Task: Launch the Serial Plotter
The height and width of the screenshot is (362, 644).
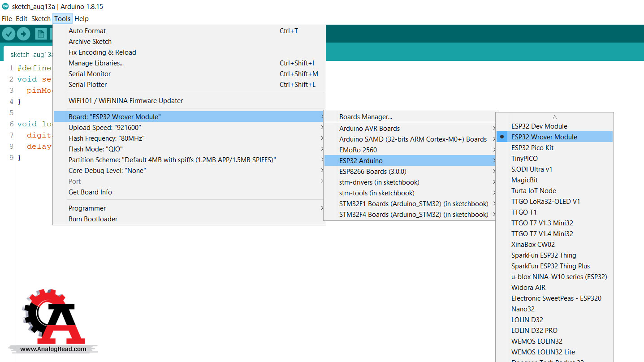Action: pos(189,85)
